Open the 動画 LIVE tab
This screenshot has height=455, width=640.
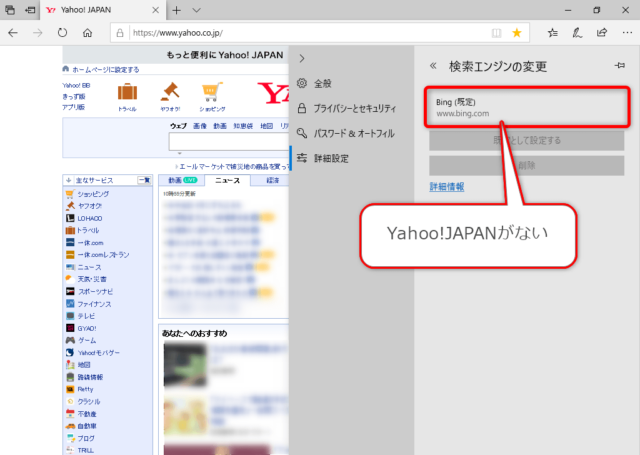(182, 180)
